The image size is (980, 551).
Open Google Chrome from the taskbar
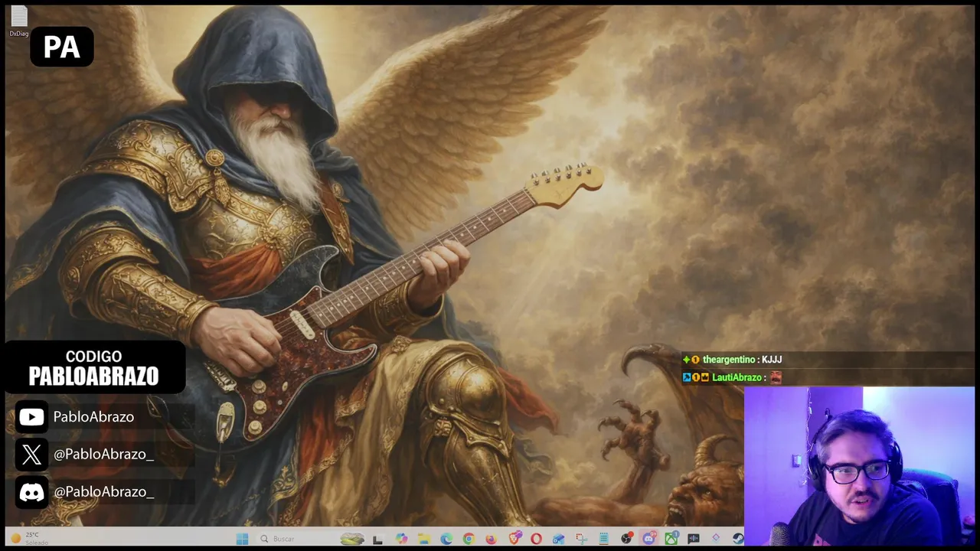click(x=469, y=539)
